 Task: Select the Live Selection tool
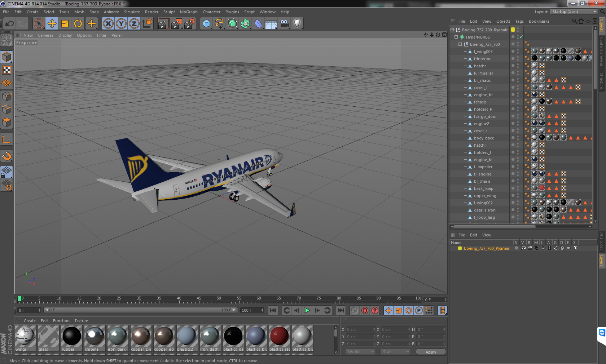coord(39,24)
